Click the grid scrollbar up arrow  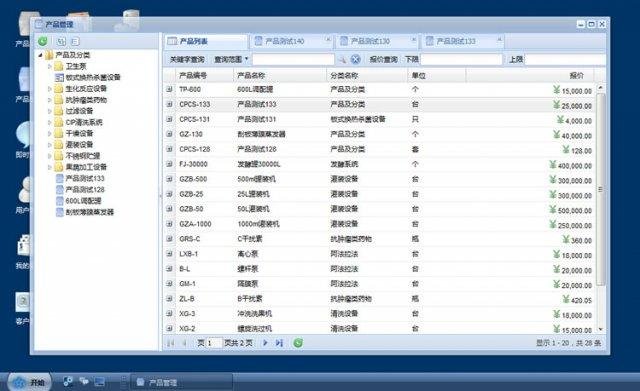pyautogui.click(x=600, y=87)
